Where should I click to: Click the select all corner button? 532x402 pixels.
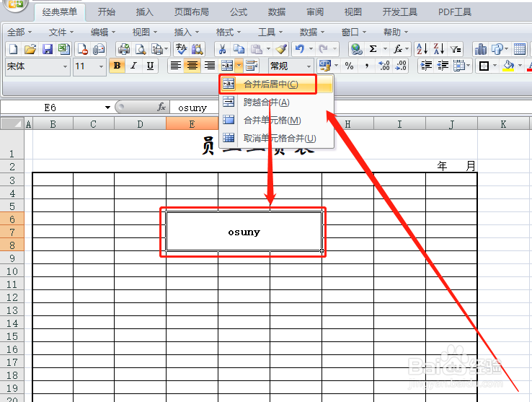(12, 123)
